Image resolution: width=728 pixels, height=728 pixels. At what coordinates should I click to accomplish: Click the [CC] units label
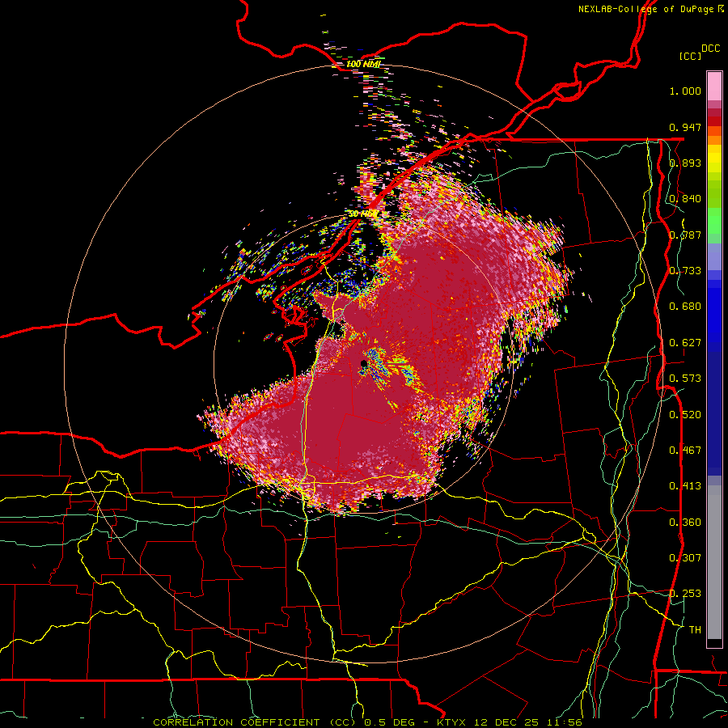pyautogui.click(x=691, y=56)
